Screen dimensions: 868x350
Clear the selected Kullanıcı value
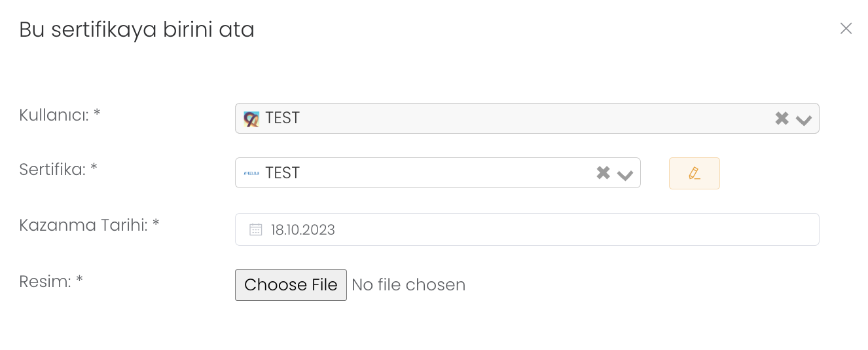pyautogui.click(x=782, y=119)
